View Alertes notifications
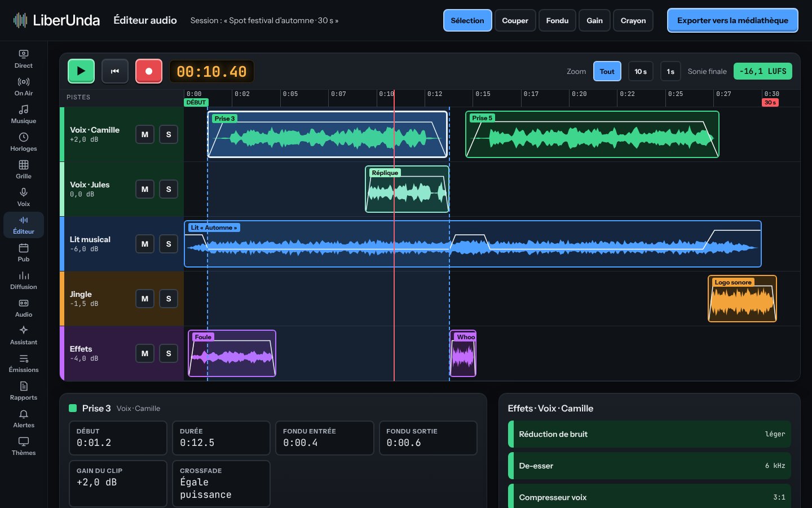Screen dimensions: 812x508 click(x=24, y=418)
